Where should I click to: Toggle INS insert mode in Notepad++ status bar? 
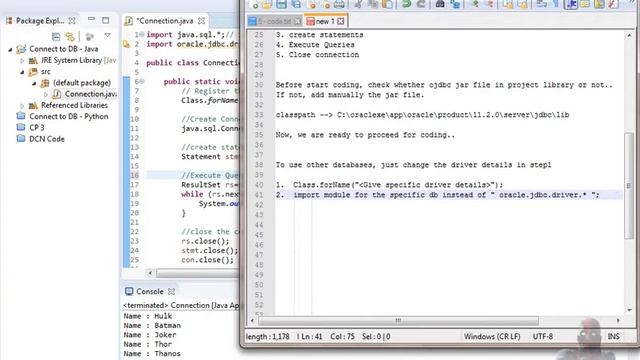[x=613, y=336]
